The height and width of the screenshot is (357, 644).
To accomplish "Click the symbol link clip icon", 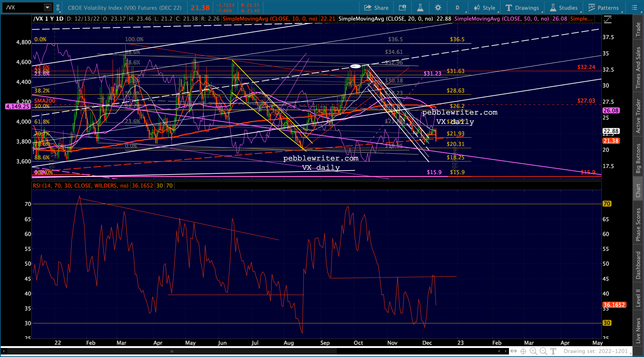I will pyautogui.click(x=58, y=8).
